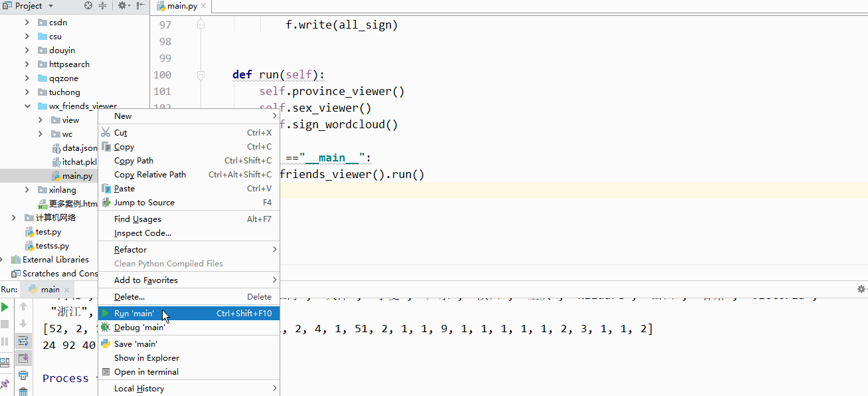
Task: Open the Run panel gear settings on right
Action: [861, 289]
